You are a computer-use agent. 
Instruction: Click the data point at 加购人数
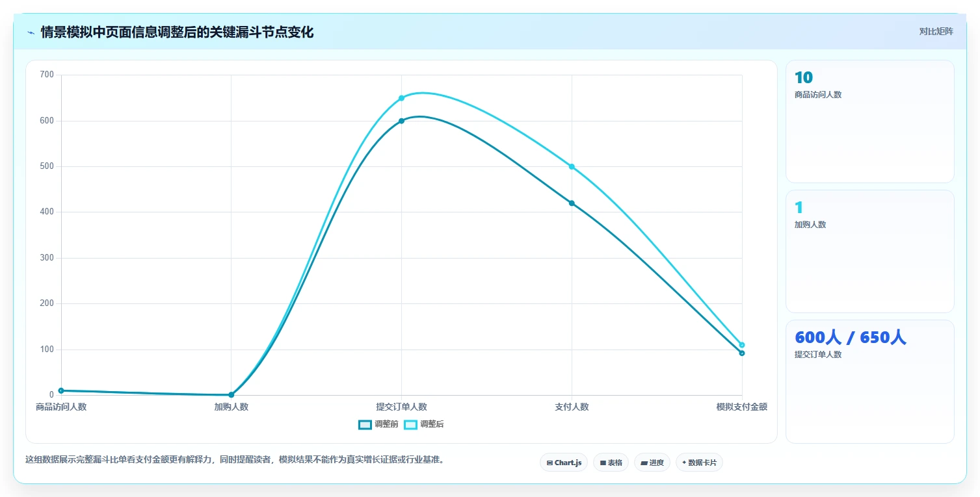click(232, 394)
